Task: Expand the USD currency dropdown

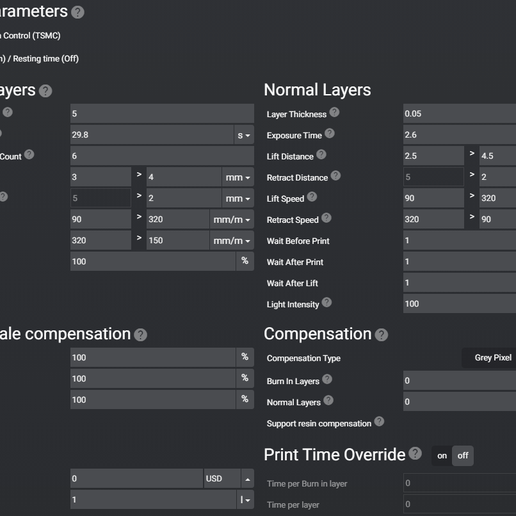Action: tap(247, 479)
